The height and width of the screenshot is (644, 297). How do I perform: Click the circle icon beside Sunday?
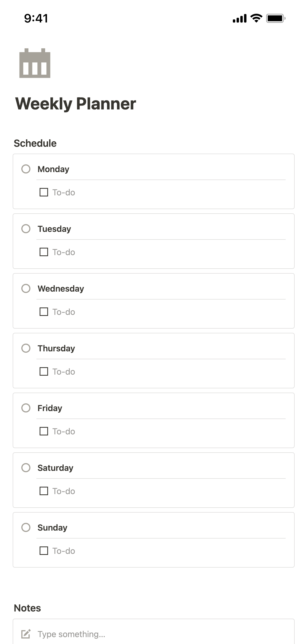tap(26, 527)
